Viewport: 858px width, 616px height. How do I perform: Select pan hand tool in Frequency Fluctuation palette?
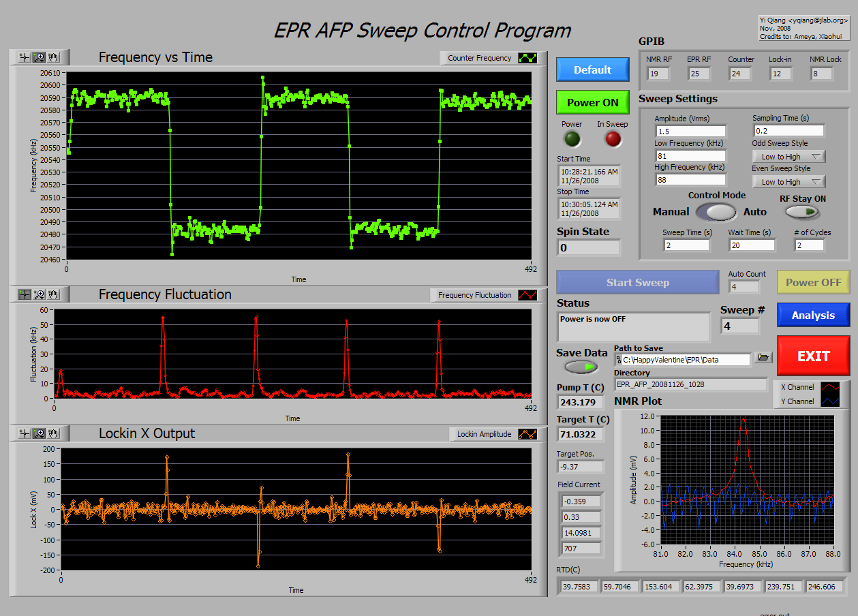pyautogui.click(x=53, y=294)
